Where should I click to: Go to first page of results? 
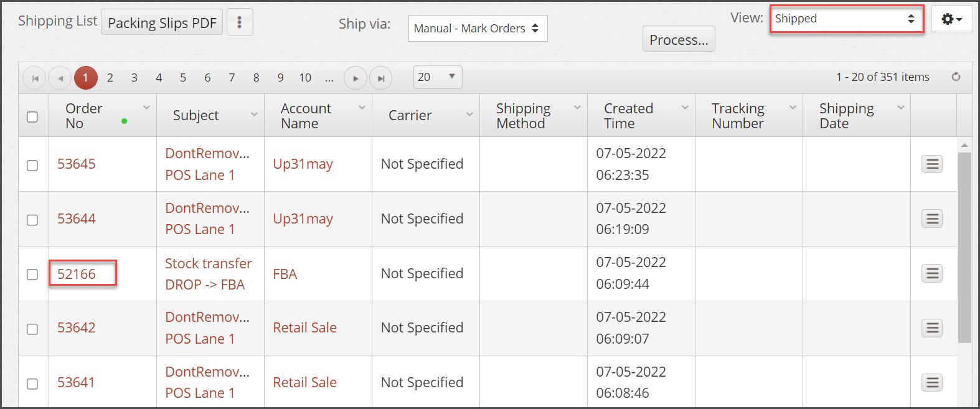click(35, 78)
